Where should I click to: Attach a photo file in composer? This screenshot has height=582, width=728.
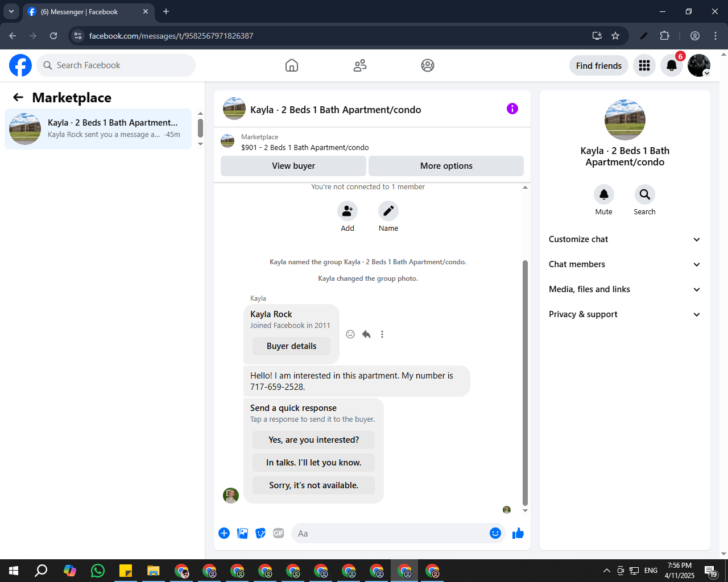click(242, 533)
